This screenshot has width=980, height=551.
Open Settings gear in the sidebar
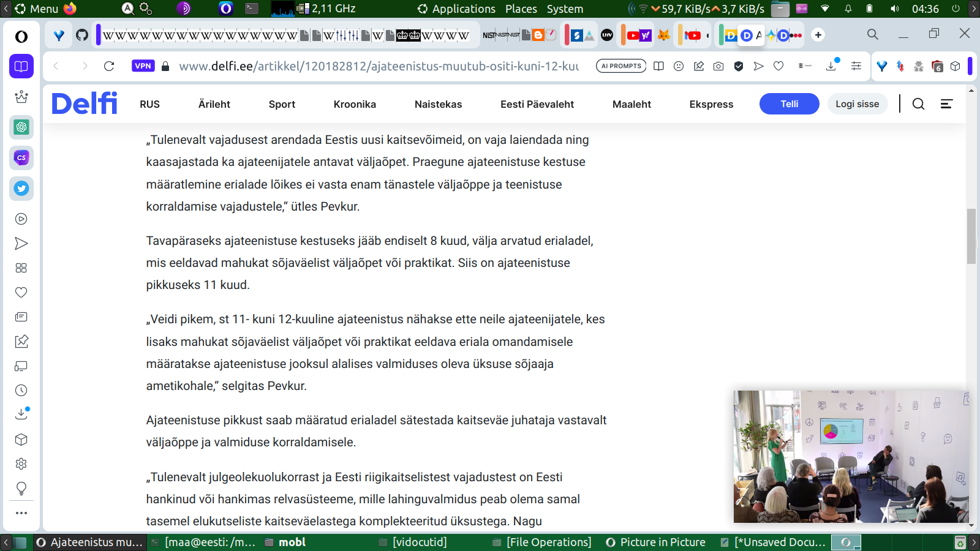pos(21,464)
